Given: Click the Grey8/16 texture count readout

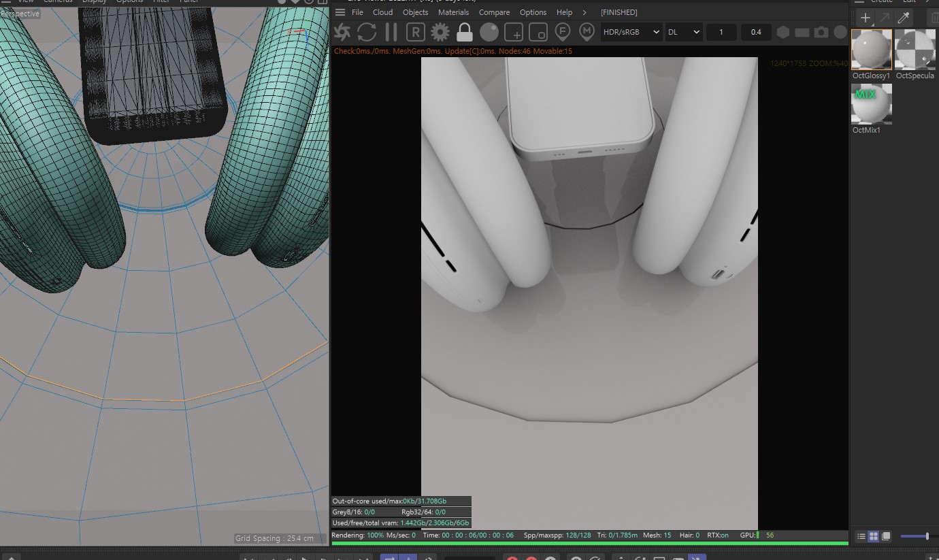Looking at the screenshot, I should [353, 512].
